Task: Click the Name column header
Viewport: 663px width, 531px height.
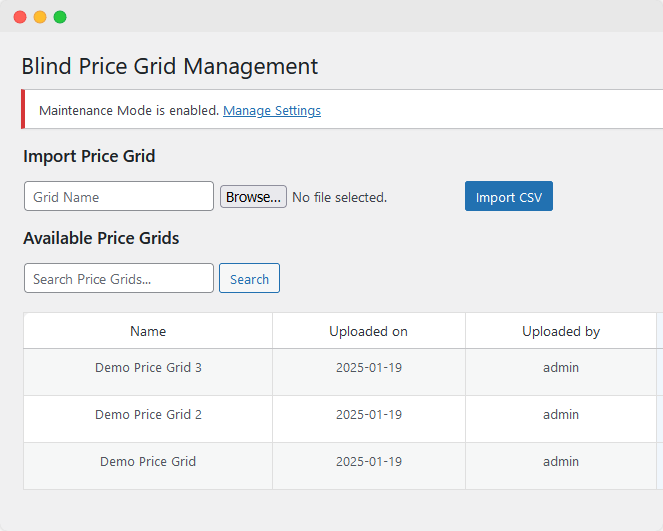Action: (x=148, y=331)
